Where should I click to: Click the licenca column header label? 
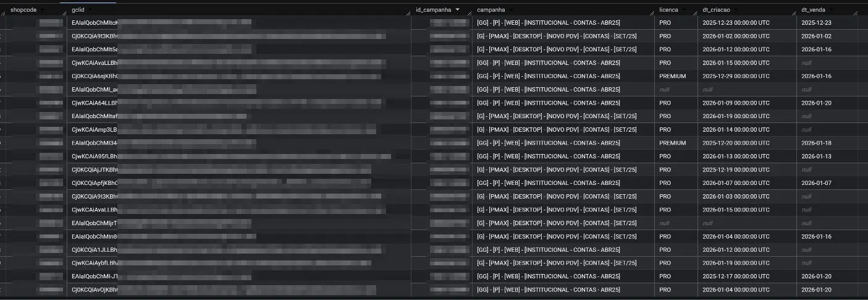click(x=669, y=10)
